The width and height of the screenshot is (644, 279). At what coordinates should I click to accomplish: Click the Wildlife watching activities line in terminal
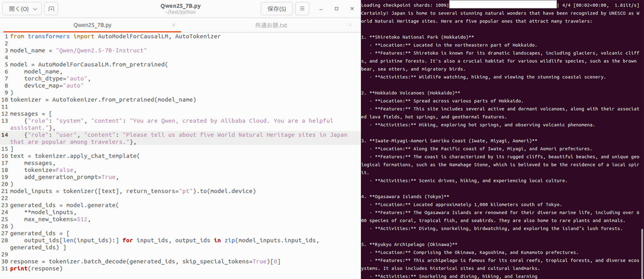click(488, 77)
